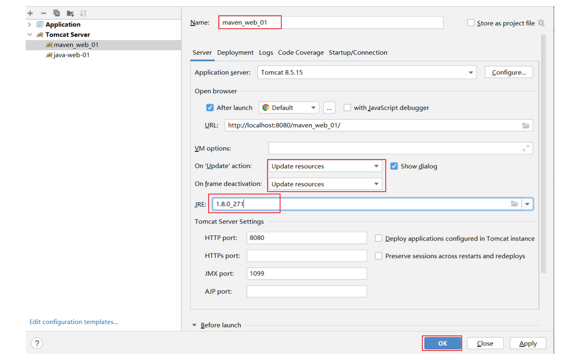
Task: Click the Close button
Action: point(485,343)
